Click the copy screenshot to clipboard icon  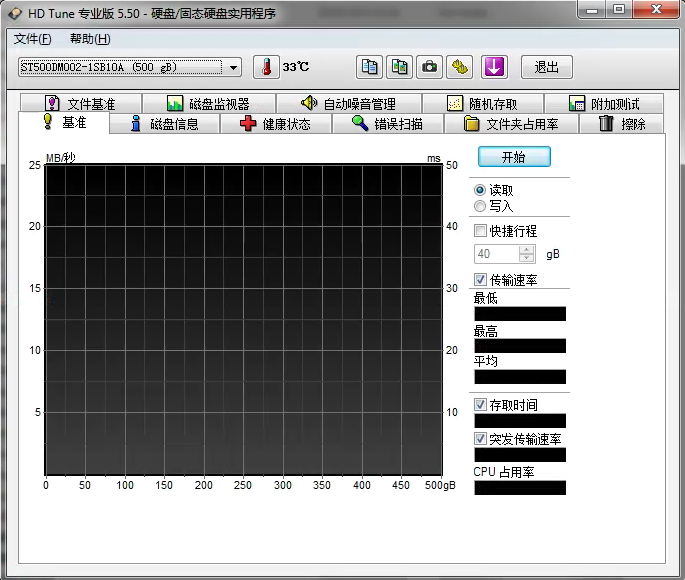(x=400, y=67)
